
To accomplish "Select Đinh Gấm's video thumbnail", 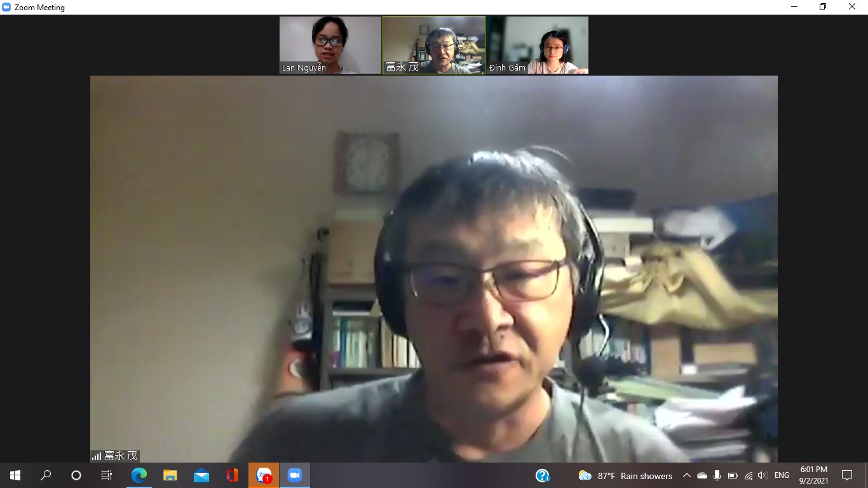I will [x=538, y=45].
